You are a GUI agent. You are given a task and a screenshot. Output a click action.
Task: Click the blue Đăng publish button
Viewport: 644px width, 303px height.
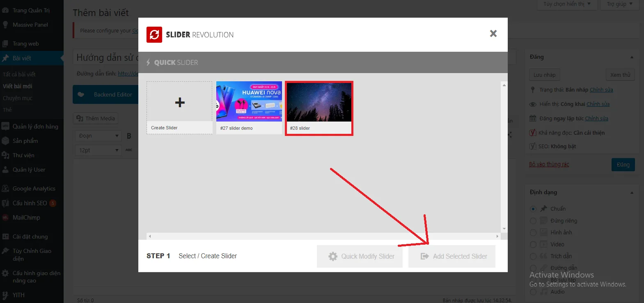point(623,165)
